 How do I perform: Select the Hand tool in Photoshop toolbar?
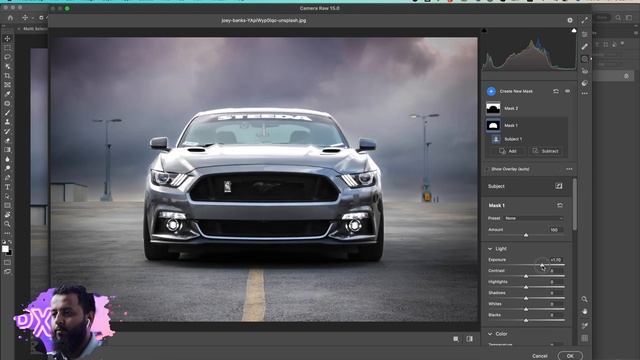pyautogui.click(x=7, y=215)
